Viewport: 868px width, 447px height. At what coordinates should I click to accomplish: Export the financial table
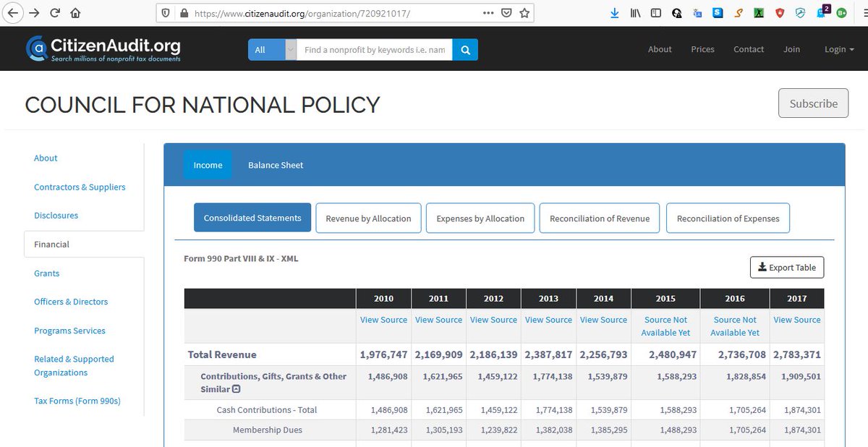[787, 268]
